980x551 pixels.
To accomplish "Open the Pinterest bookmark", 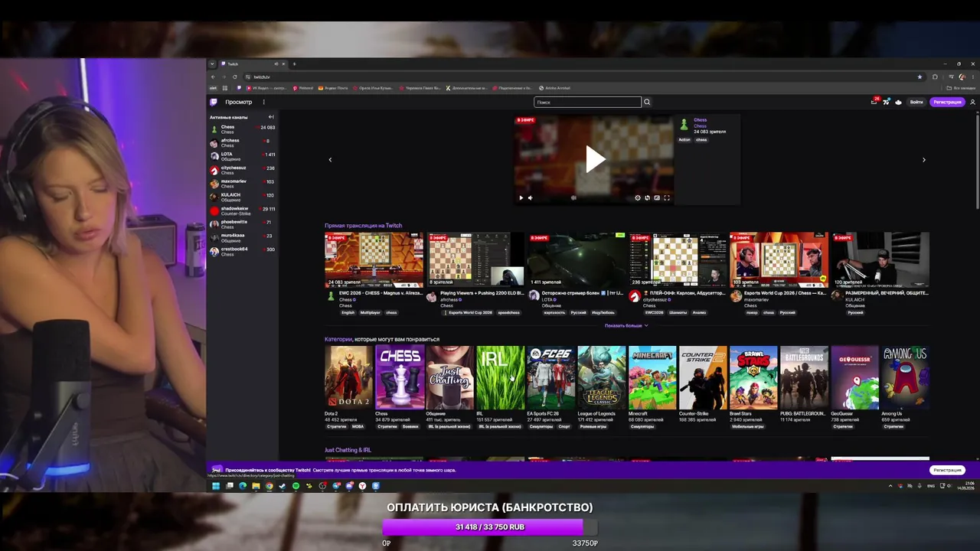I will (303, 88).
